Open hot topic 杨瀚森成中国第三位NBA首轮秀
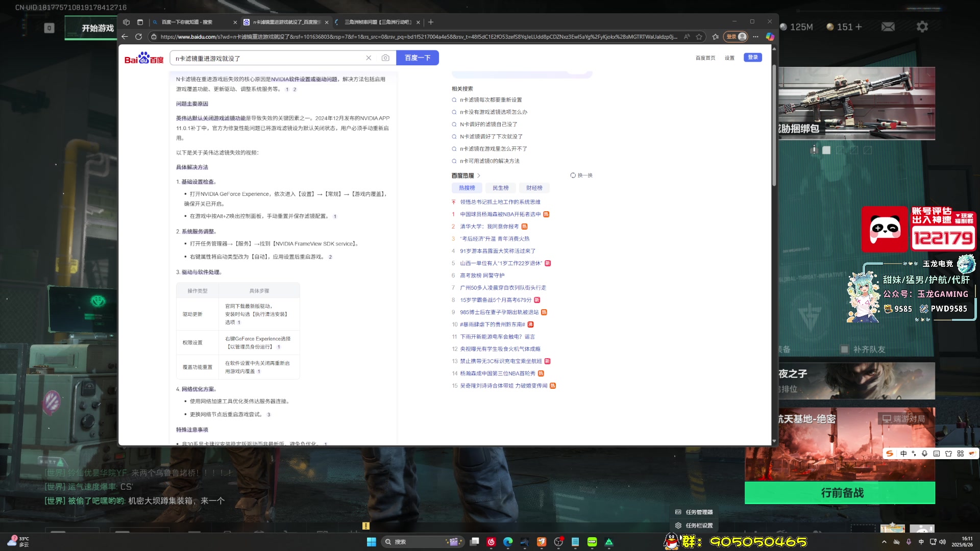 click(x=498, y=373)
